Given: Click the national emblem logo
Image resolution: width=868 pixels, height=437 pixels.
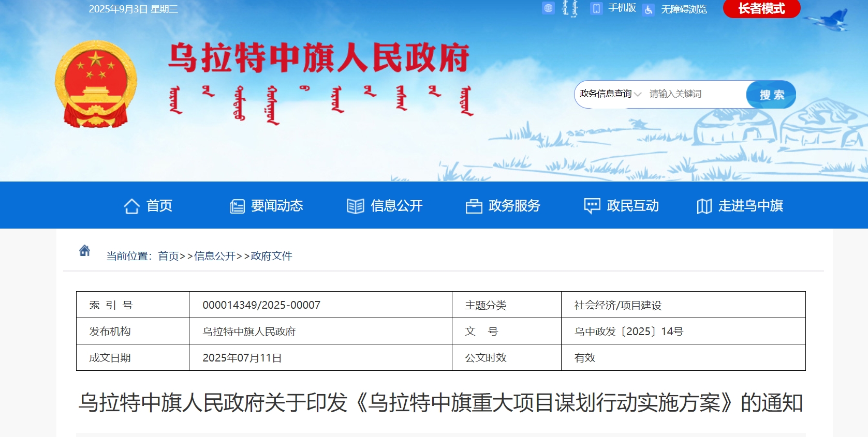Looking at the screenshot, I should click(x=96, y=84).
